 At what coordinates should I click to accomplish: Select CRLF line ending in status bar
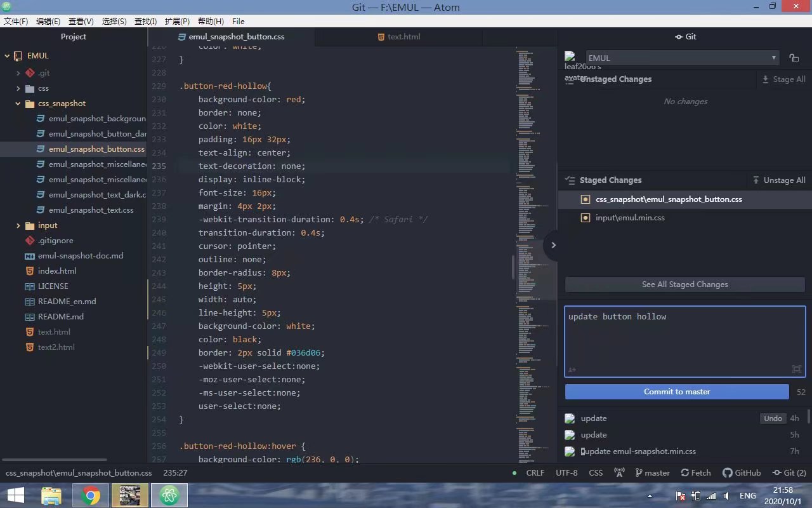point(535,472)
